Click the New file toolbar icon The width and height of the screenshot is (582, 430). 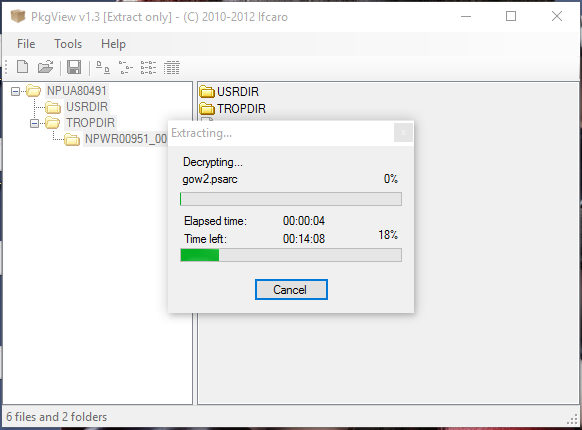[23, 67]
